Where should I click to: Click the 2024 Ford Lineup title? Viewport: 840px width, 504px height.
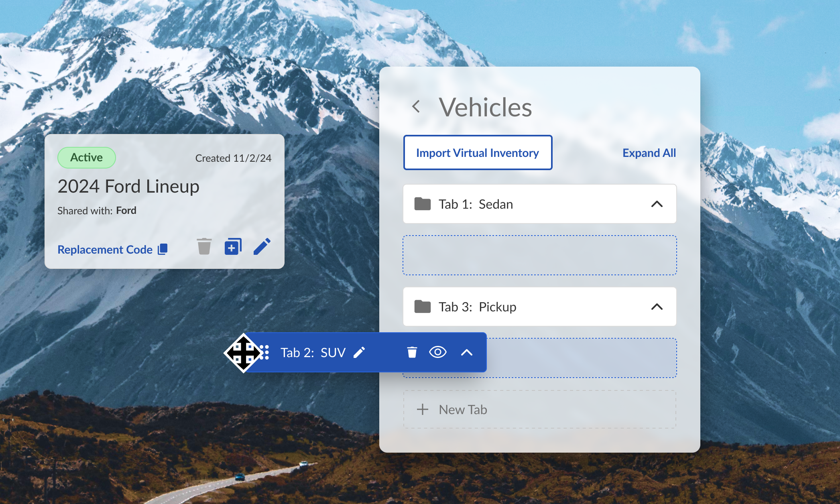(128, 186)
